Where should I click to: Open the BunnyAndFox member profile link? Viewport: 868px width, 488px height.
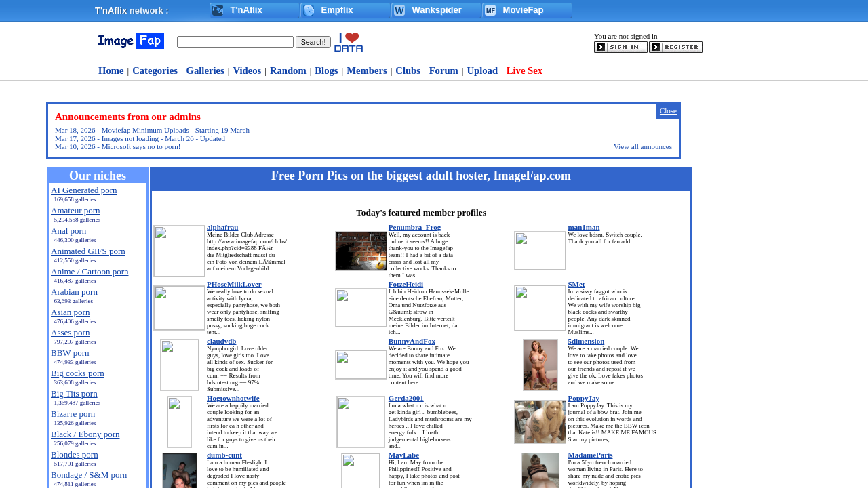click(412, 341)
